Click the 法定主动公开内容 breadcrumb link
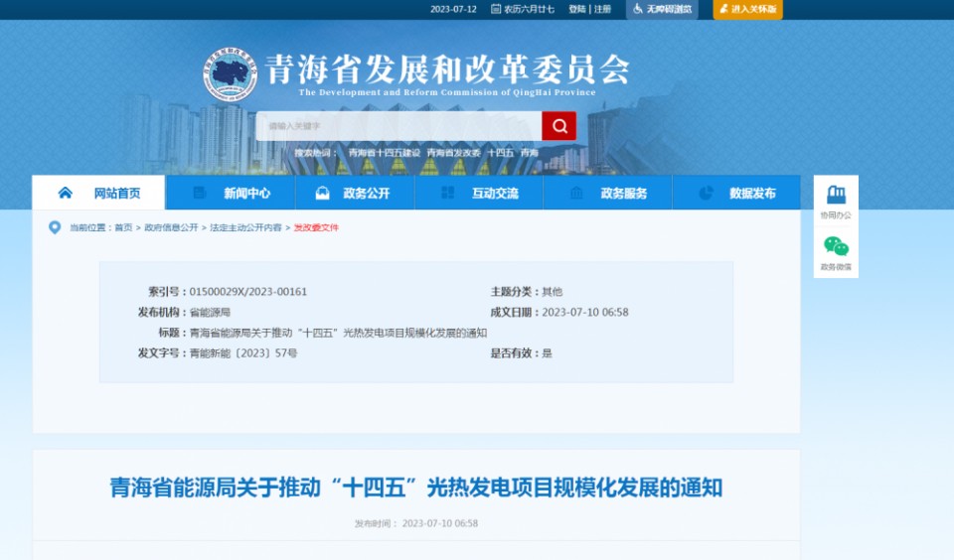Screen dimensions: 954x560 point(244,227)
